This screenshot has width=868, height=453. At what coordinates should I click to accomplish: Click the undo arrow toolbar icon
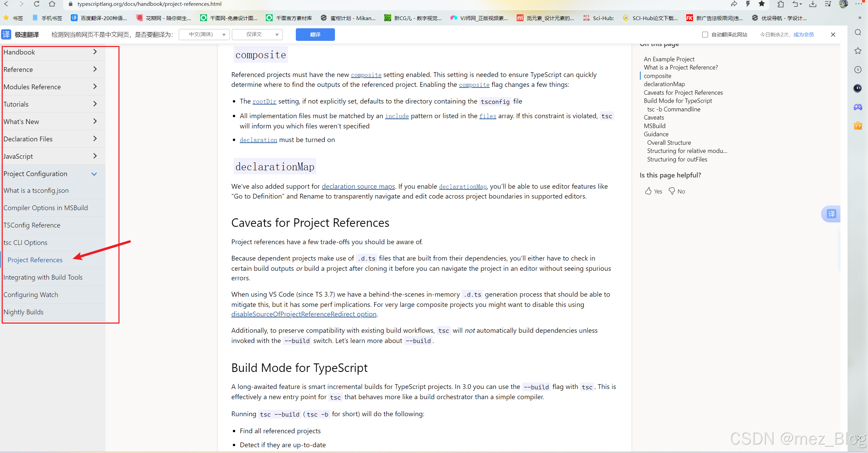click(796, 4)
